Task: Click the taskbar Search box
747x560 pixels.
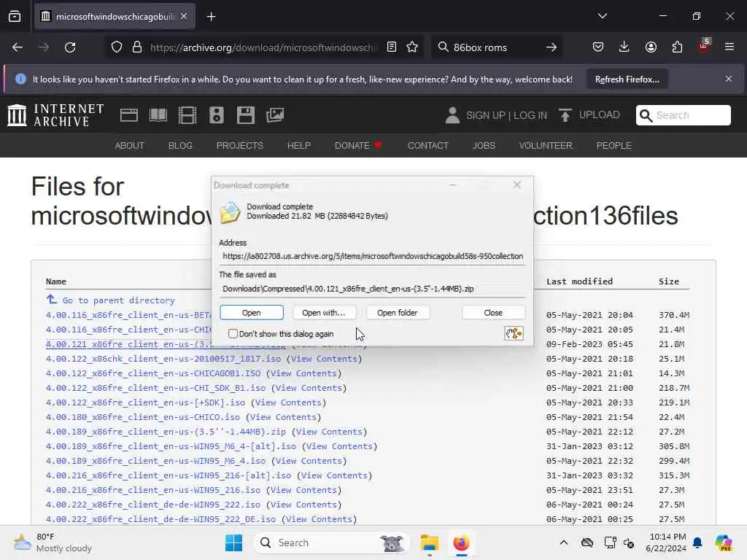Action: (332, 542)
